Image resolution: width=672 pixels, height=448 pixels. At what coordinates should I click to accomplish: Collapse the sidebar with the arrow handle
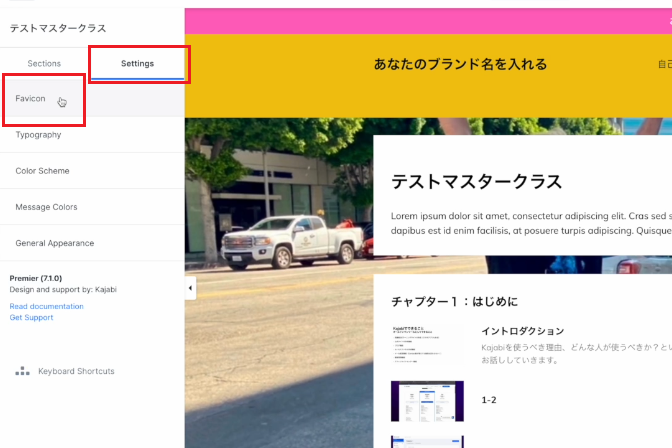191,288
